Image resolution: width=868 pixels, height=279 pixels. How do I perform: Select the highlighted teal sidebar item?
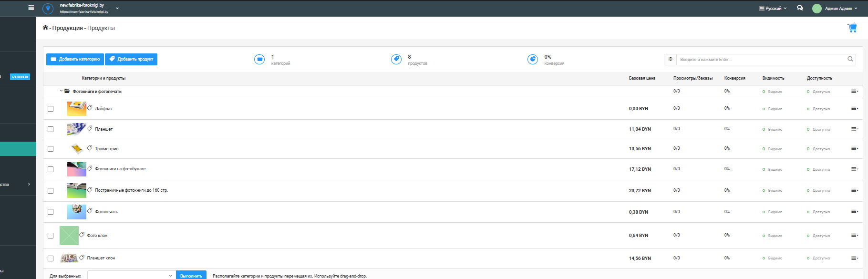(18, 149)
